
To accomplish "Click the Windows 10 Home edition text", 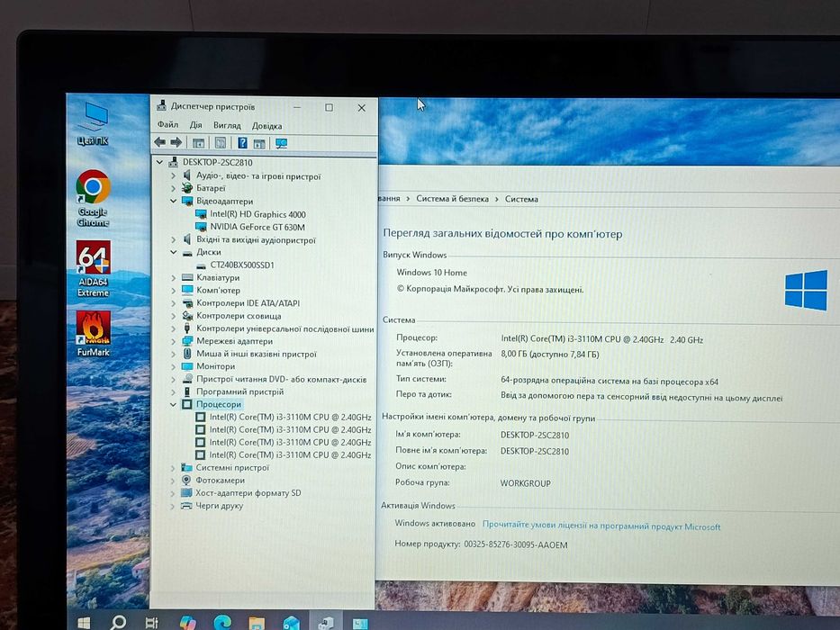I will (432, 272).
